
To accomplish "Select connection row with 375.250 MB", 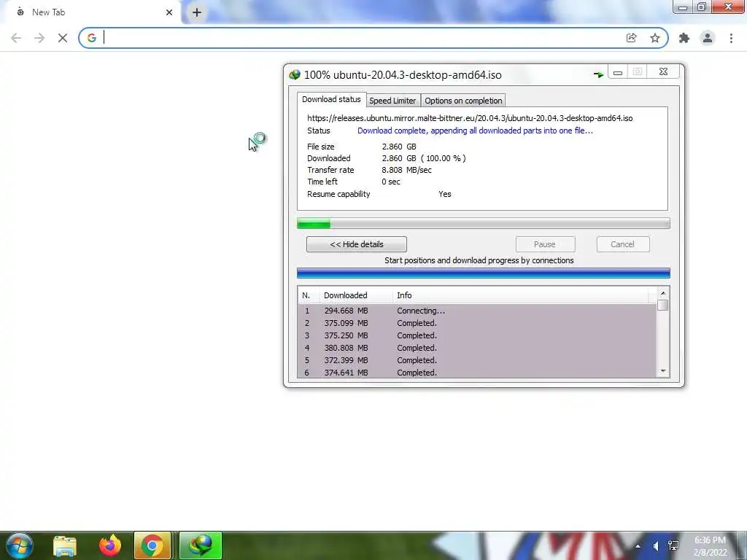I will (477, 335).
